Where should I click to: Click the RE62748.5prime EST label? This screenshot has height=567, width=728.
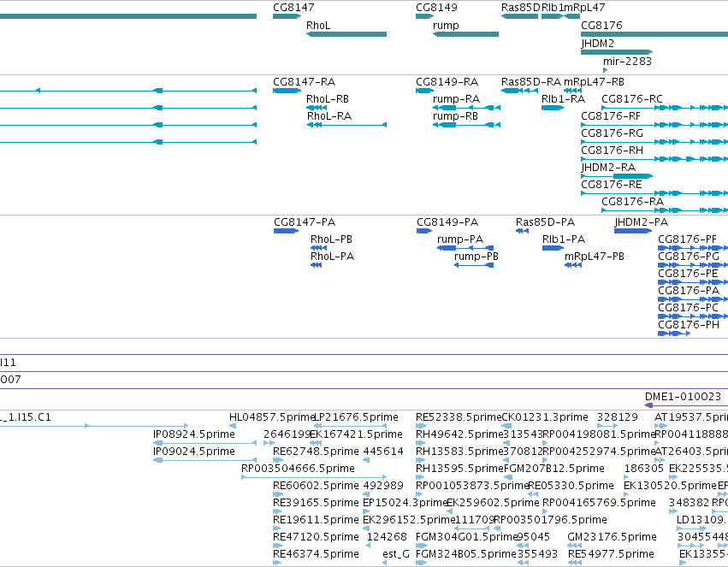point(317,452)
